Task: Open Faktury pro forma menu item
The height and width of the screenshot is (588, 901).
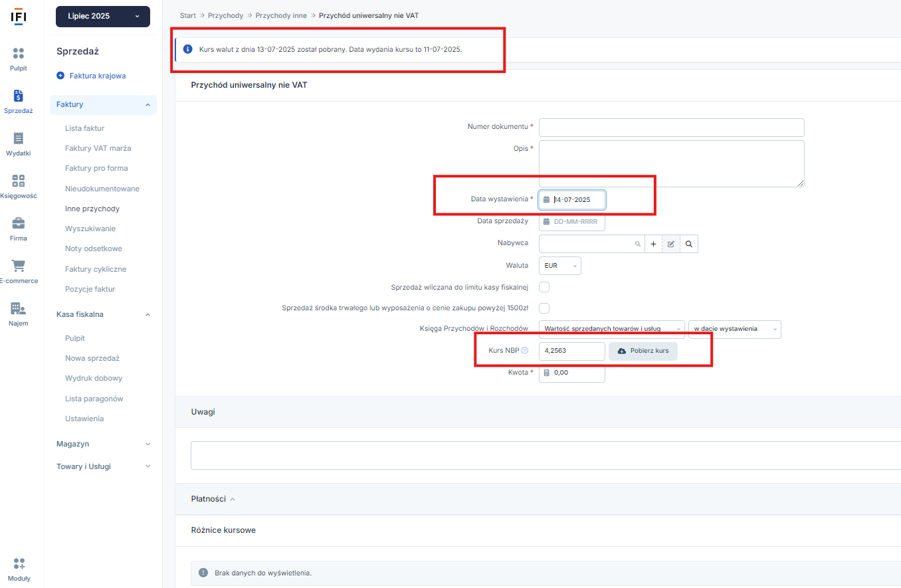Action: pos(96,168)
